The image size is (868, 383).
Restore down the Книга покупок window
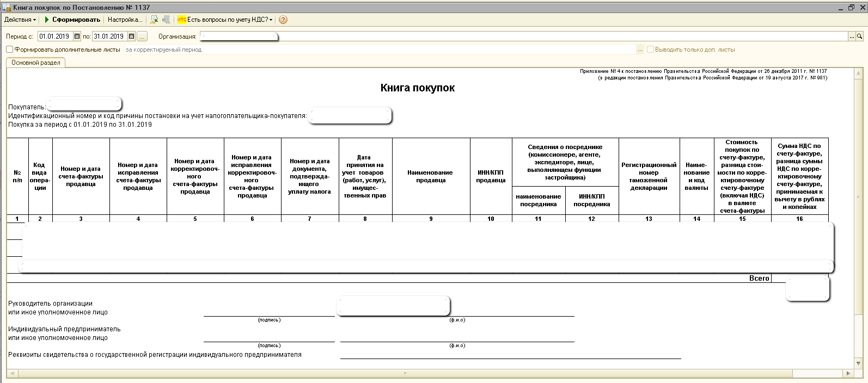(851, 7)
